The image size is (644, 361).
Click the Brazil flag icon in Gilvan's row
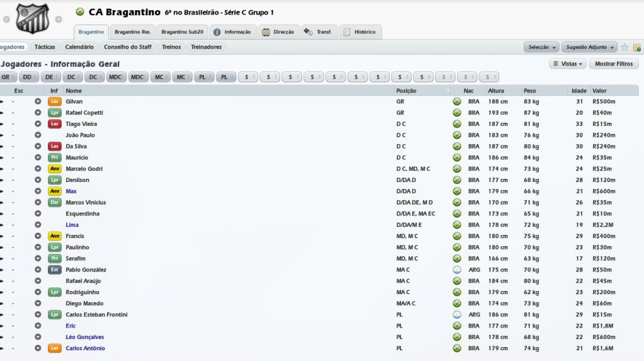tap(456, 101)
